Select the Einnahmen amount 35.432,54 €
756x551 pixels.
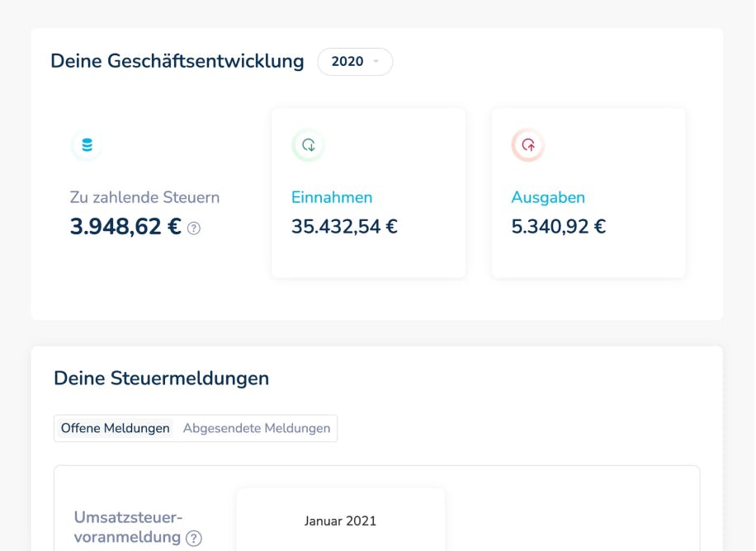point(344,226)
